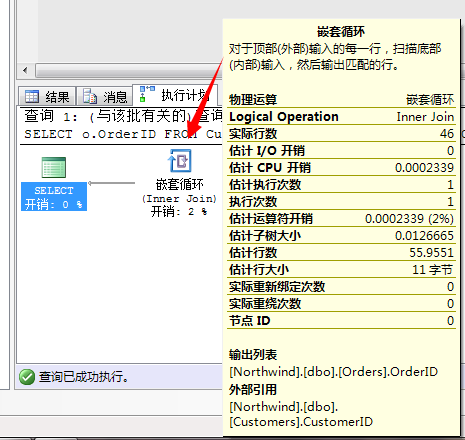Click the horizontal scrollbar left arrow
Image resolution: width=465 pixels, height=440 pixels.
pos(25,71)
